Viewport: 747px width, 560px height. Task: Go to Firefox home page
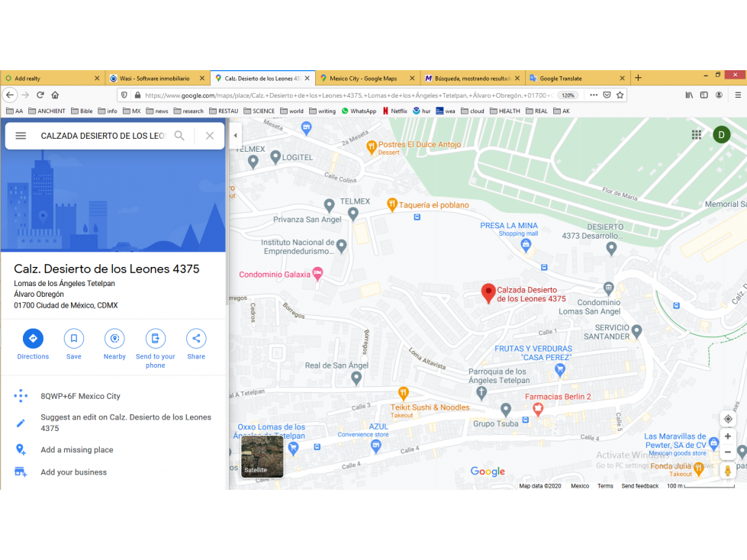point(55,95)
